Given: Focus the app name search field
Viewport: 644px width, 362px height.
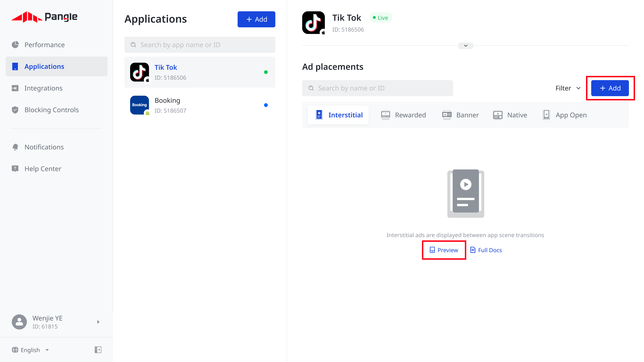Looking at the screenshot, I should coord(200,45).
